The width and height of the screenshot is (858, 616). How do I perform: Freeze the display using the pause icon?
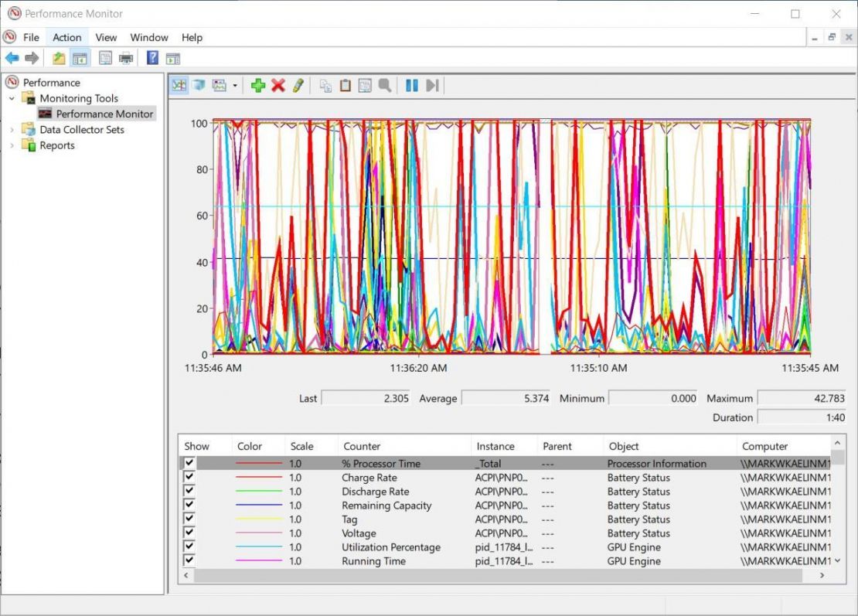coord(411,85)
